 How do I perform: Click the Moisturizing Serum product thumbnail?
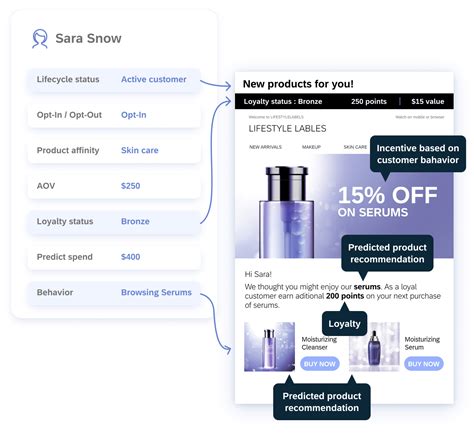pos(374,347)
